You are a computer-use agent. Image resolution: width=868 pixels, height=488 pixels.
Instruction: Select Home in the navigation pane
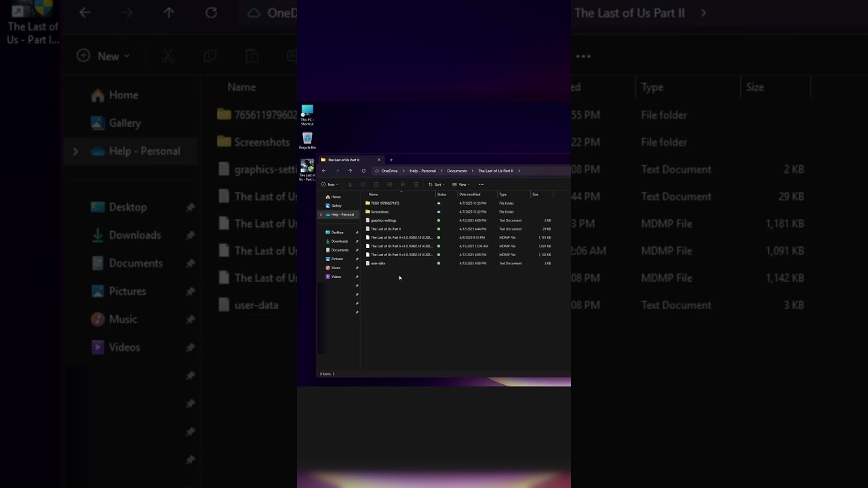pyautogui.click(x=336, y=197)
